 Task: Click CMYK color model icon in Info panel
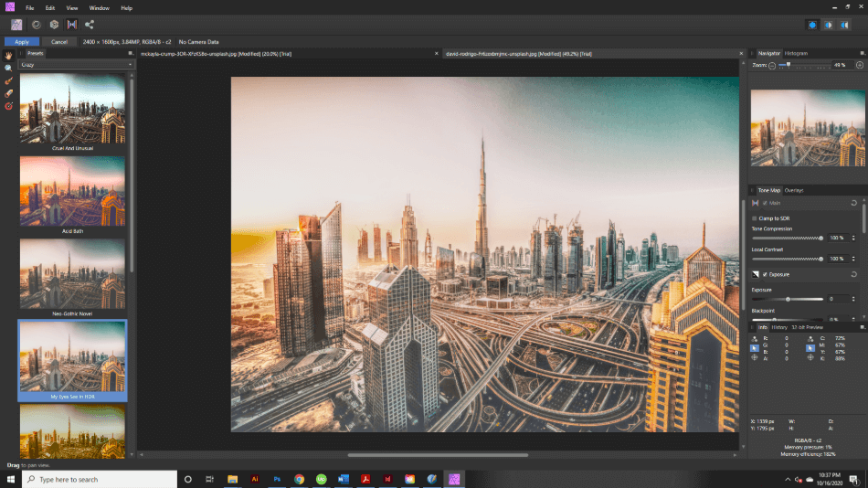[x=810, y=338]
